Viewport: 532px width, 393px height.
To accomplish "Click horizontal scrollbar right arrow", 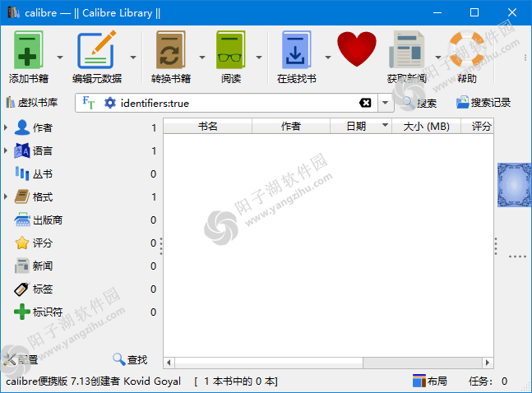I will 488,363.
